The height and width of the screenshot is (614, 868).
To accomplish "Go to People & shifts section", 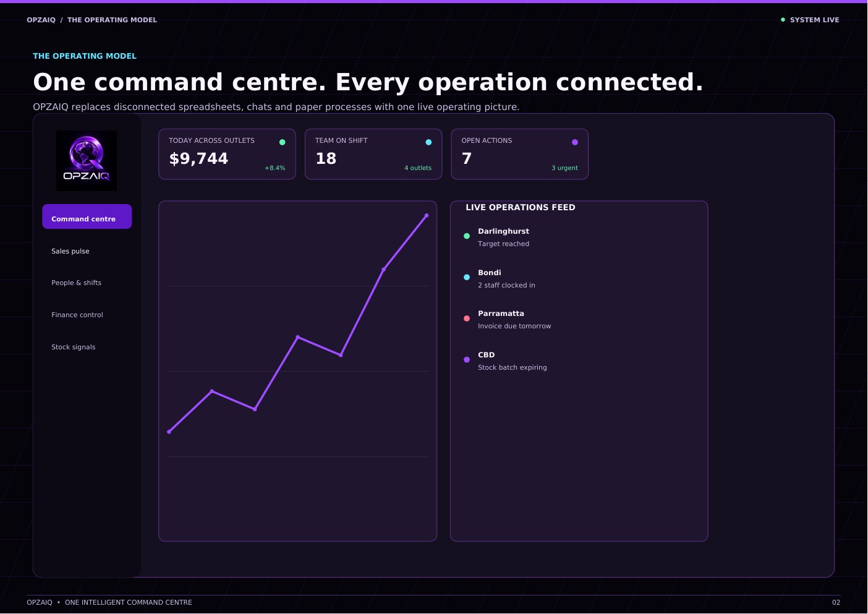I will pos(76,283).
